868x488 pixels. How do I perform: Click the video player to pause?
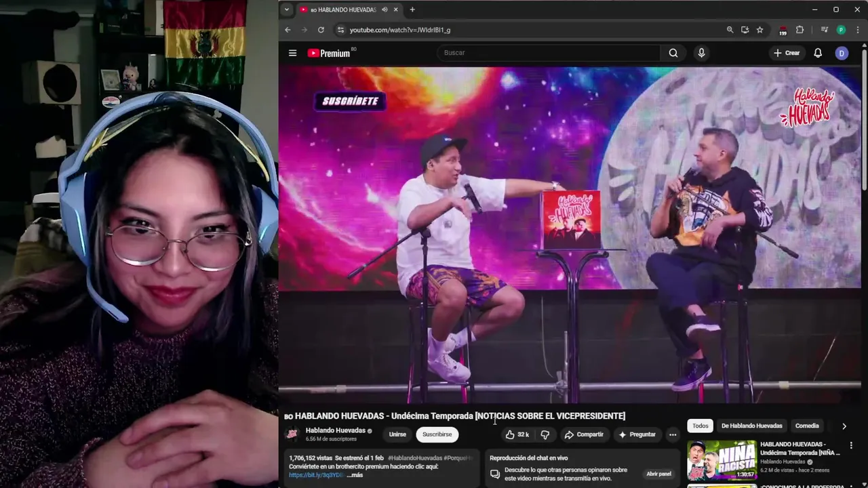tap(570, 235)
